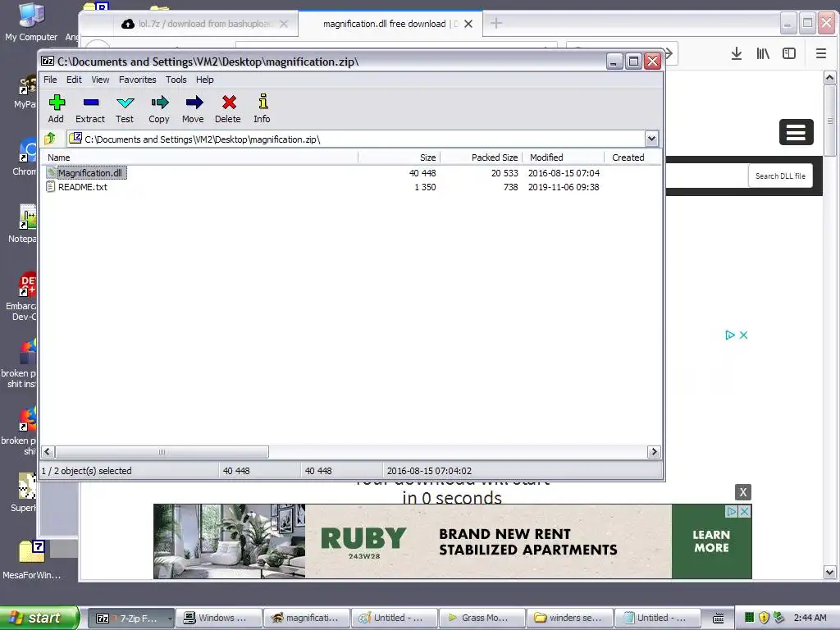Click the system tray clock
The height and width of the screenshot is (630, 840).
810,618
